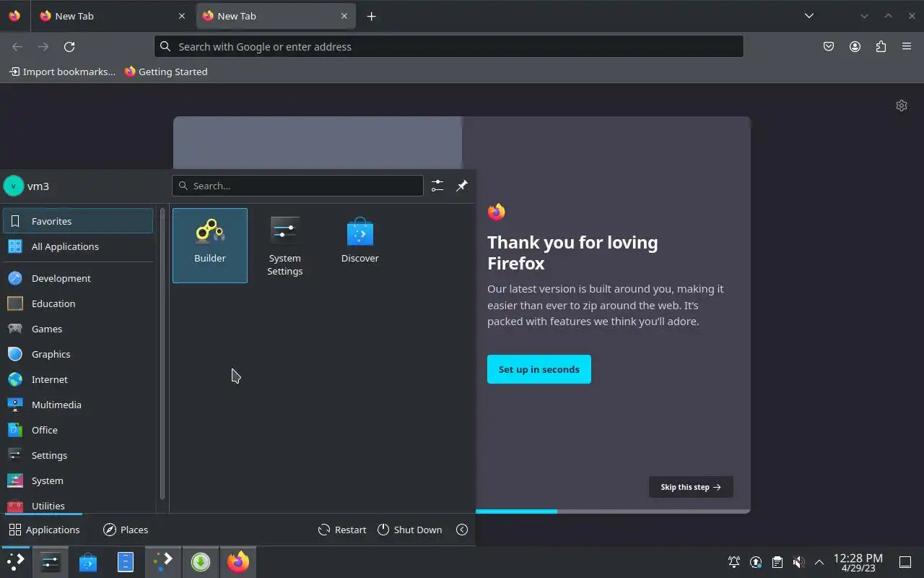Open launcher configuration sliders icon

pyautogui.click(x=437, y=186)
